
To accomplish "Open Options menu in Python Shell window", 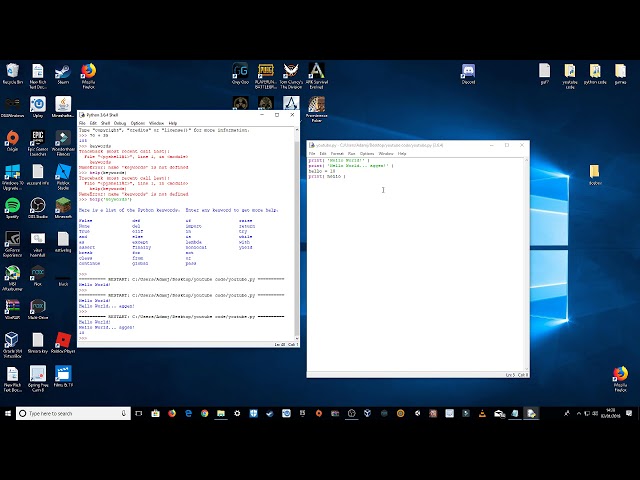I will (x=138, y=123).
